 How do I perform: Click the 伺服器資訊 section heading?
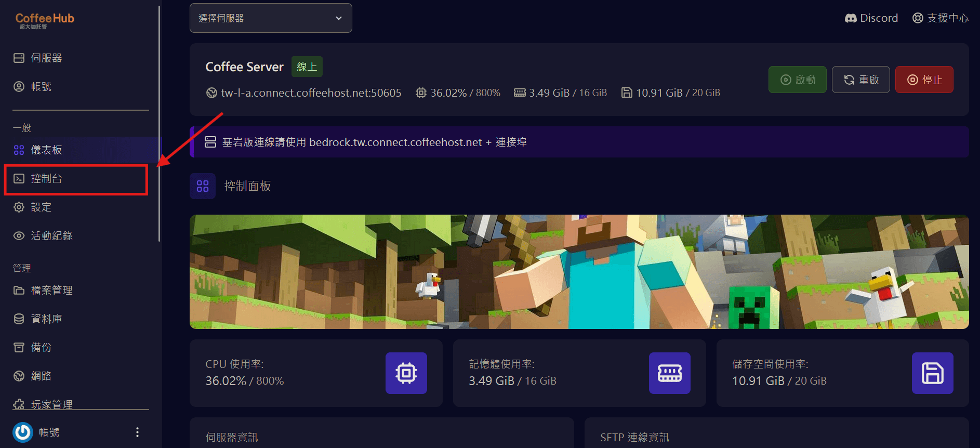point(232,438)
